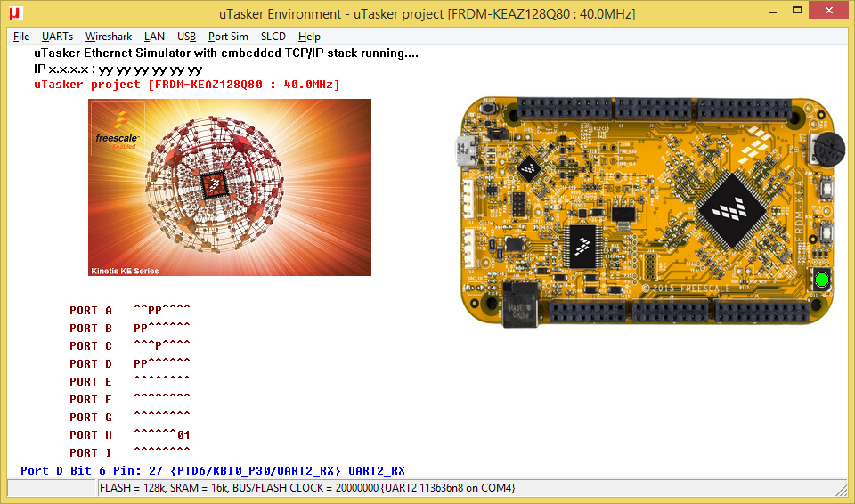This screenshot has width=855, height=504.
Task: Click the Help menu item
Action: tap(309, 37)
